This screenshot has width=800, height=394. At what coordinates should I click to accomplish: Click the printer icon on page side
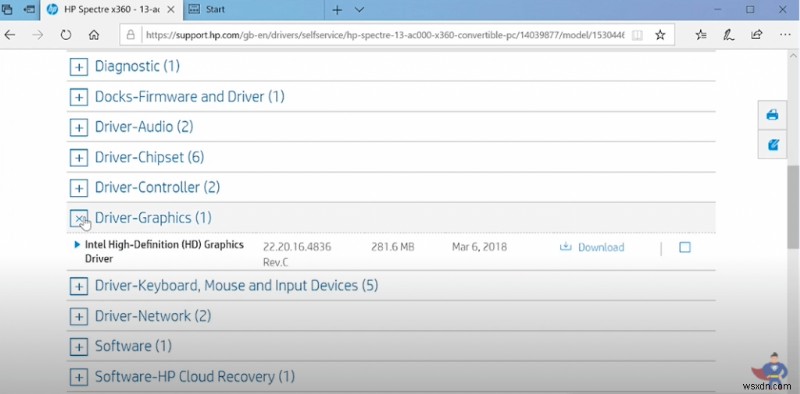[772, 114]
